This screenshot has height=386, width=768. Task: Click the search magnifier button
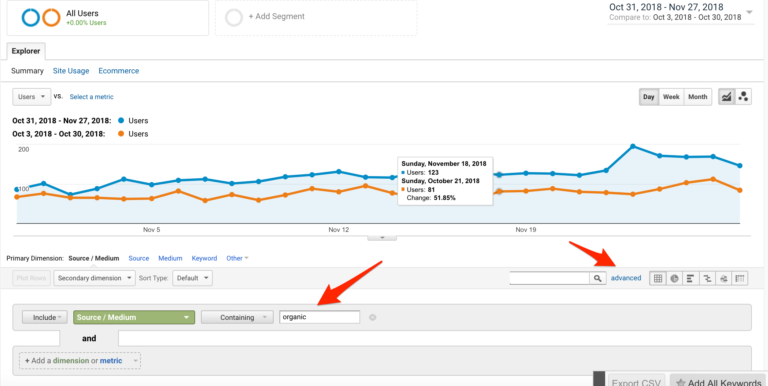pos(597,278)
